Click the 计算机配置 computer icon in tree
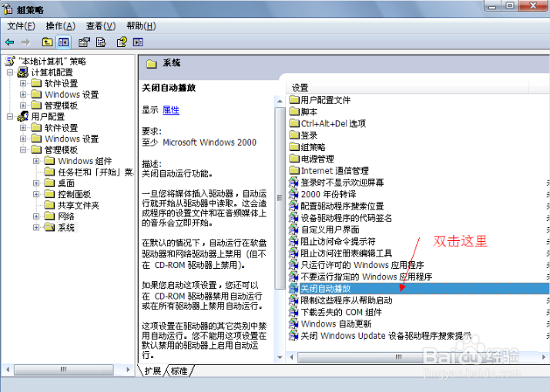550x392 pixels. coord(23,72)
